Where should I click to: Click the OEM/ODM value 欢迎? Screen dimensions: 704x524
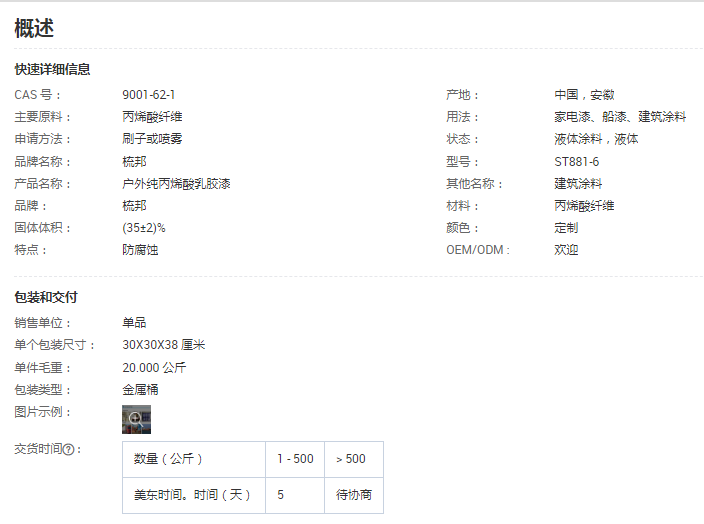click(x=566, y=250)
